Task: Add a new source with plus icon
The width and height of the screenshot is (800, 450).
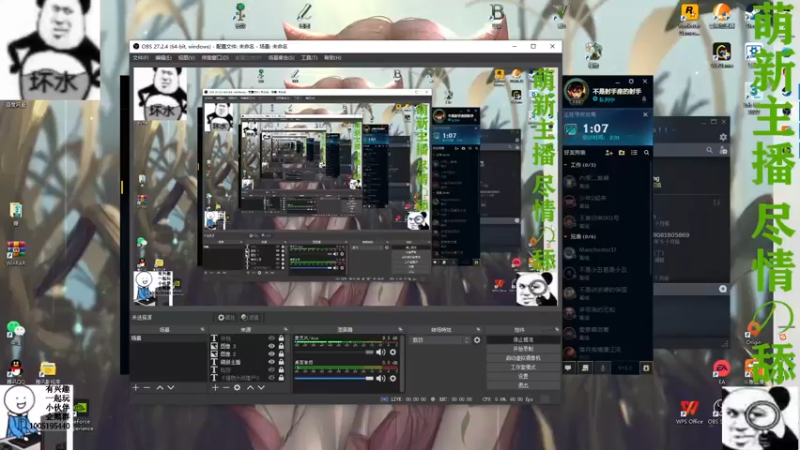Action: tap(215, 388)
